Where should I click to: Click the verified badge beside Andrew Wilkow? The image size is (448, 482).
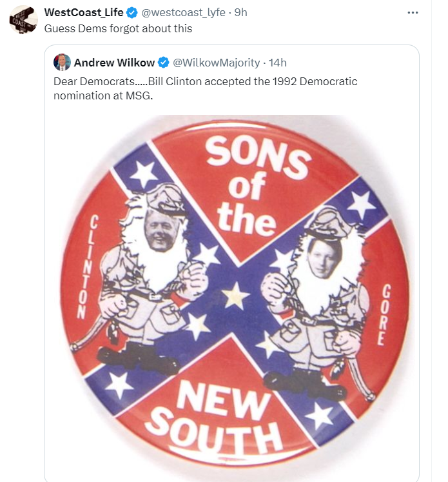[x=164, y=63]
